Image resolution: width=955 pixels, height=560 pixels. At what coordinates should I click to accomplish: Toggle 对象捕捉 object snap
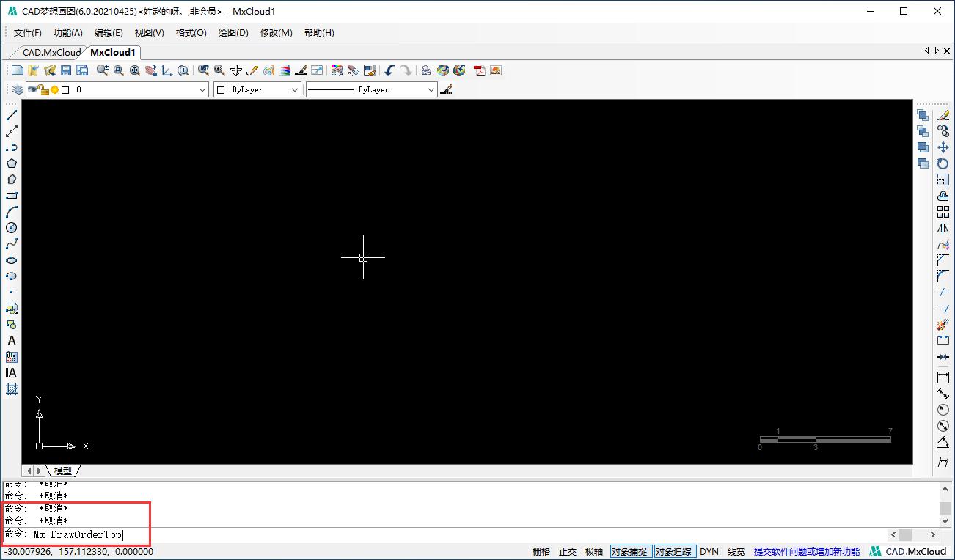pyautogui.click(x=629, y=551)
